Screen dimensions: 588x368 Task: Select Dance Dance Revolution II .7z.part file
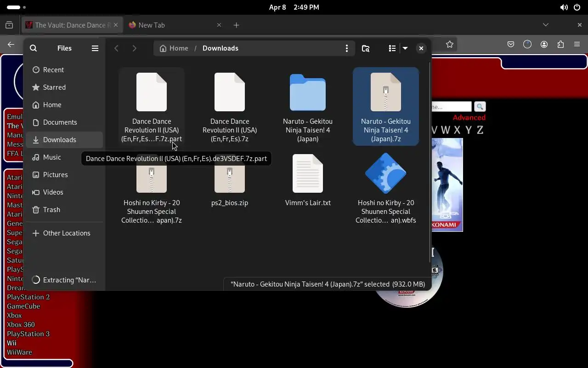[x=152, y=107]
